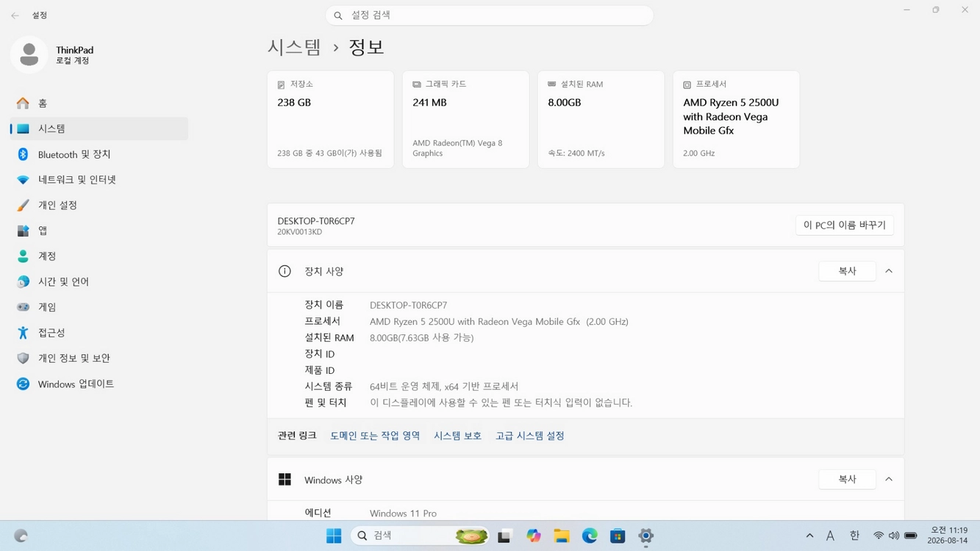Focus the 설정 검색 search field

490,15
